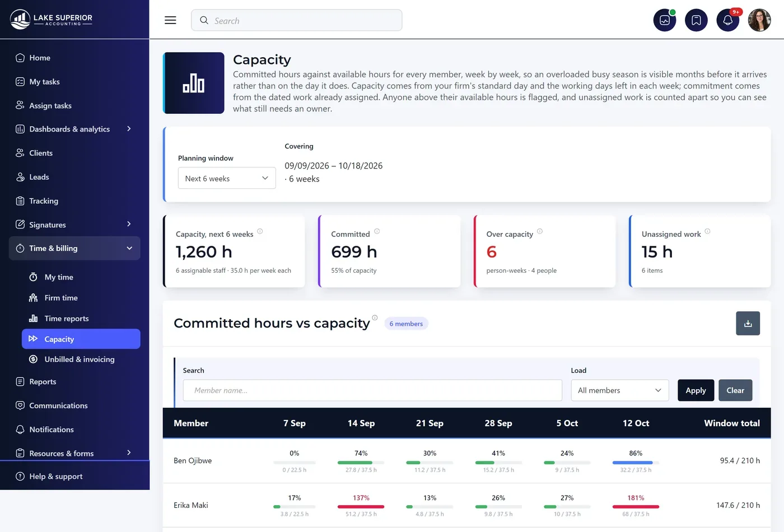Click the hamburger menu icon
The image size is (784, 532).
pos(170,20)
